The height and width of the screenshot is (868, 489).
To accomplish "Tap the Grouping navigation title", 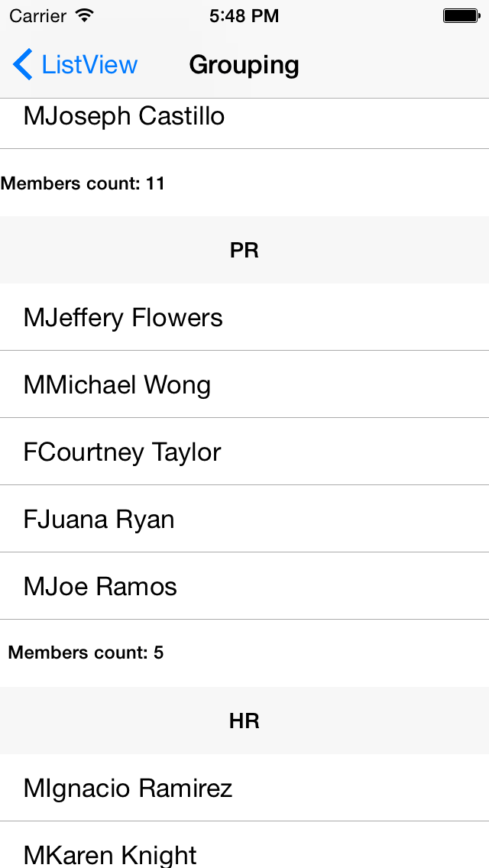I will (x=244, y=65).
